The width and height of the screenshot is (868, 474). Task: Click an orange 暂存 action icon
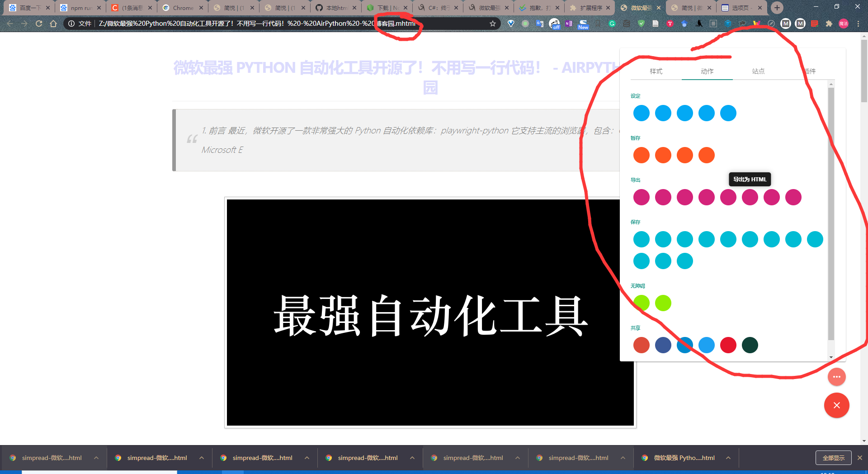tap(642, 155)
